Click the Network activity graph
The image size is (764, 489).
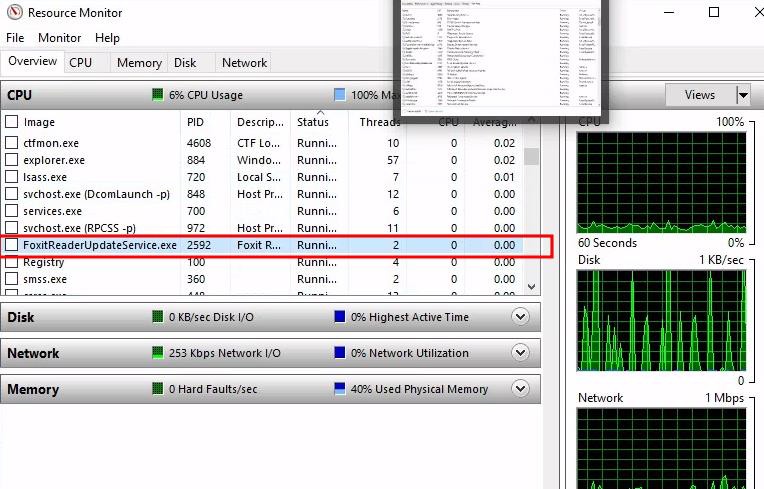point(661,449)
